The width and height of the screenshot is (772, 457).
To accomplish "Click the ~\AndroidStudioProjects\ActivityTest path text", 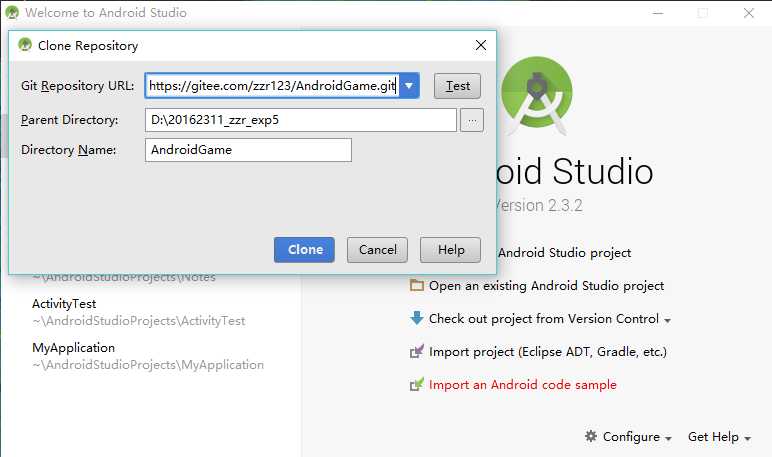I will point(139,321).
